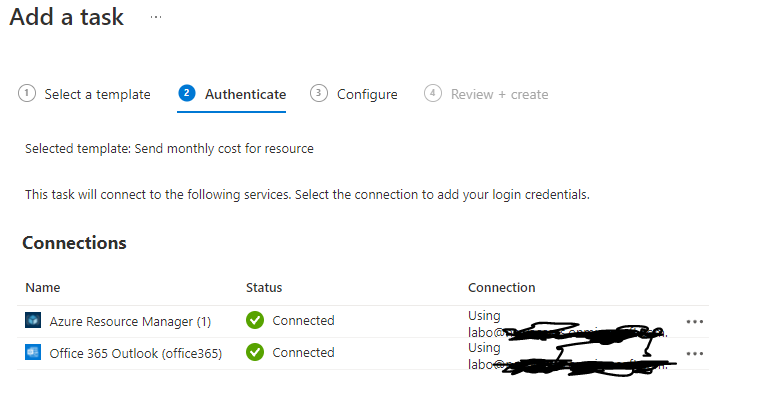Click the Name column header
Image resolution: width=784 pixels, height=418 pixels.
pos(43,288)
